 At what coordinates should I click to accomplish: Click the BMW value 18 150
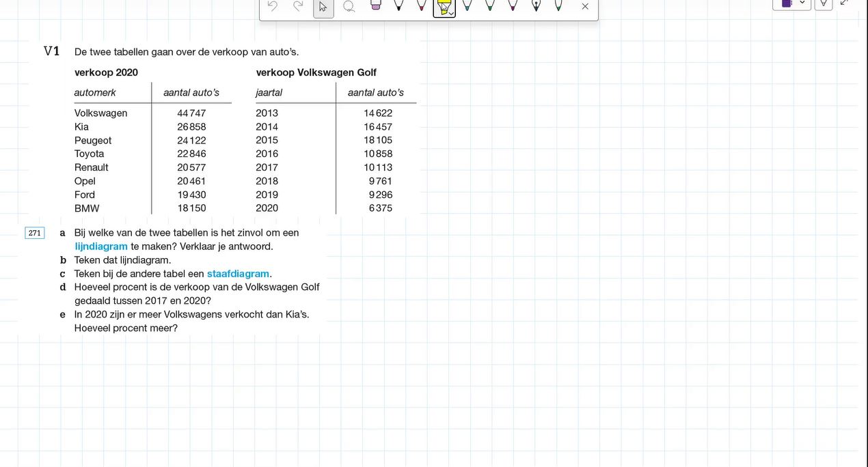(191, 208)
